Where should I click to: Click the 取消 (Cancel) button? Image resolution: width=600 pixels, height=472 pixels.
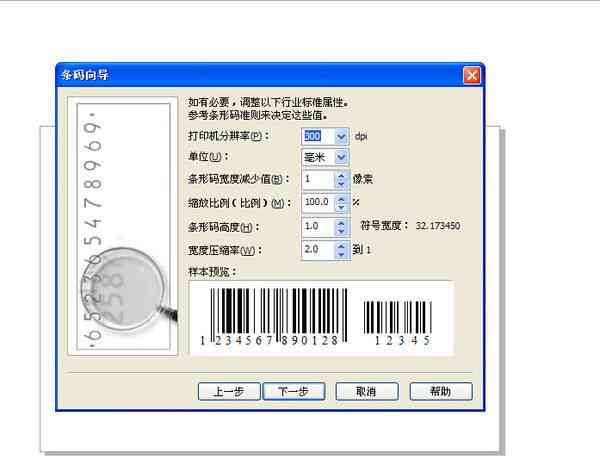pos(367,391)
